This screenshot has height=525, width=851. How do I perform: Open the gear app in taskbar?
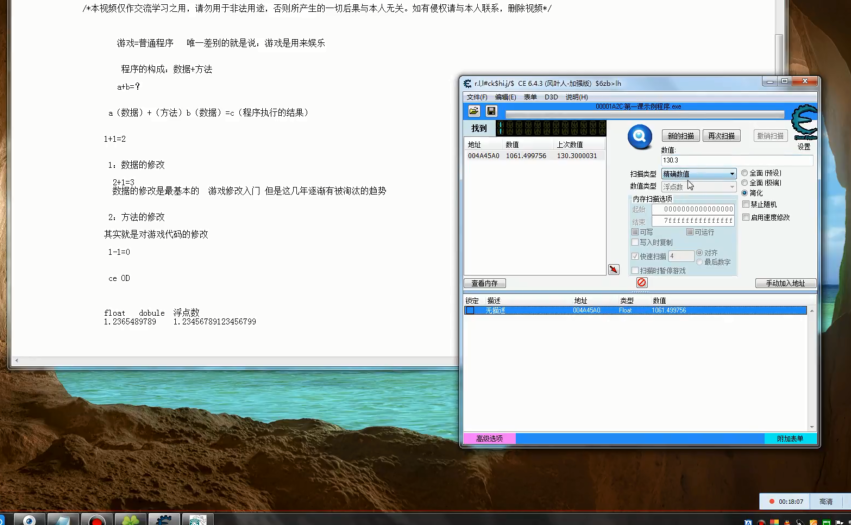pos(163,520)
